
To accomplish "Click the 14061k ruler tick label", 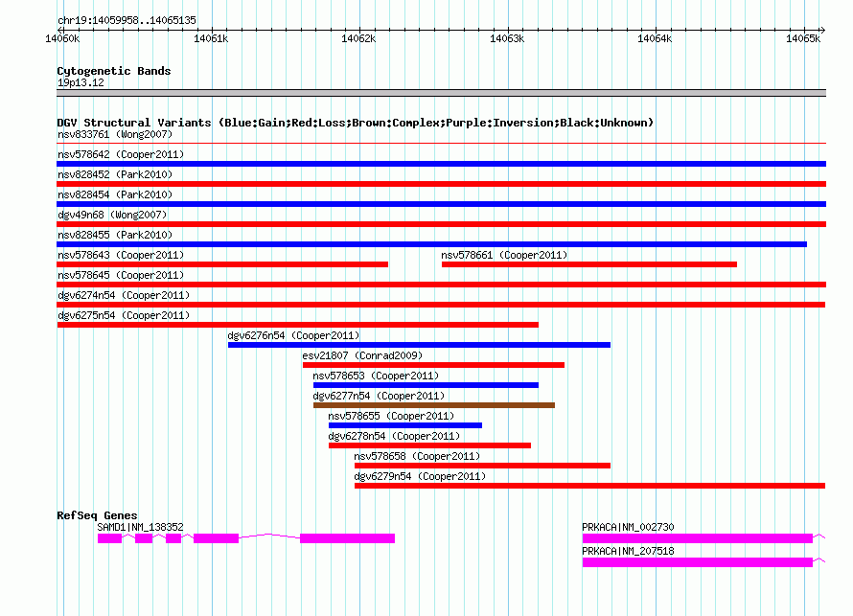I will click(x=211, y=38).
